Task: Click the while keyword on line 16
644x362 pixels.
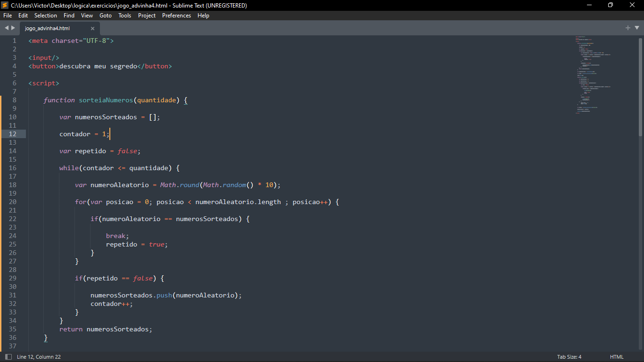Action: click(69, 168)
